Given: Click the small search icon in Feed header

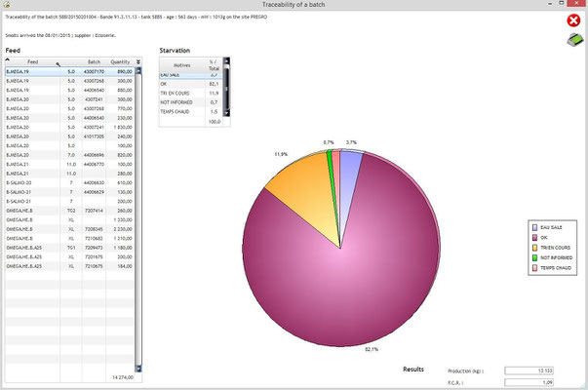Looking at the screenshot, I should click(59, 64).
